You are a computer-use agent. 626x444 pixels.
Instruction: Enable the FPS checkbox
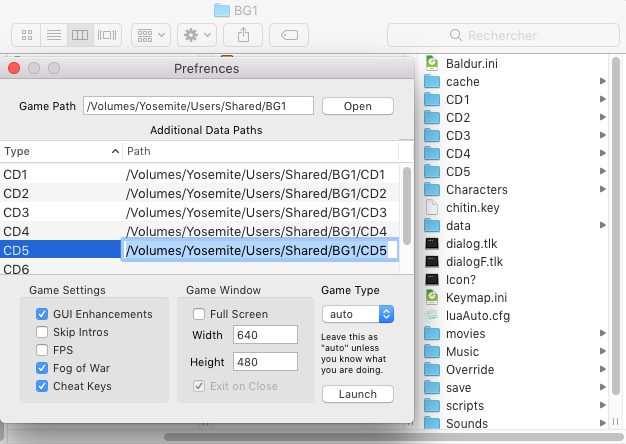(42, 350)
